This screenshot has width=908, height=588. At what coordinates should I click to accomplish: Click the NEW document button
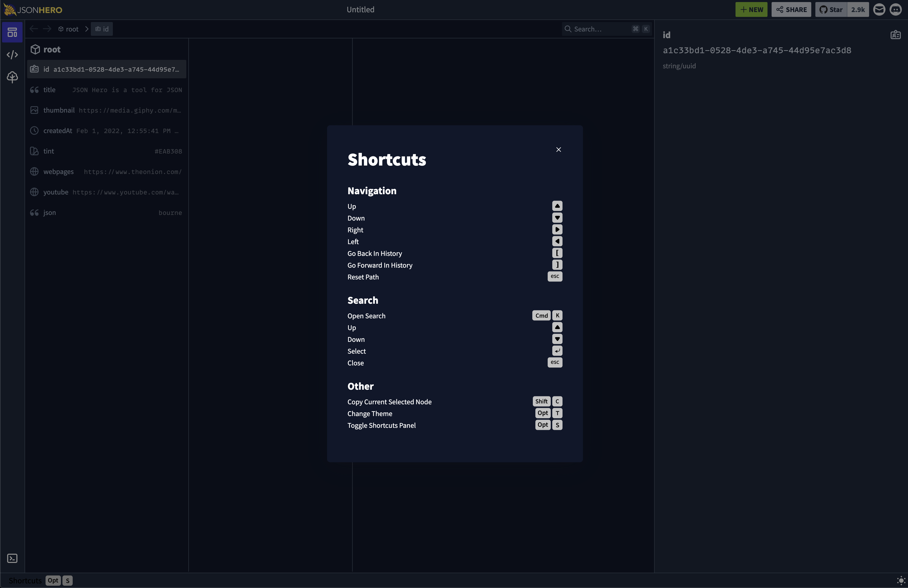[x=751, y=9]
